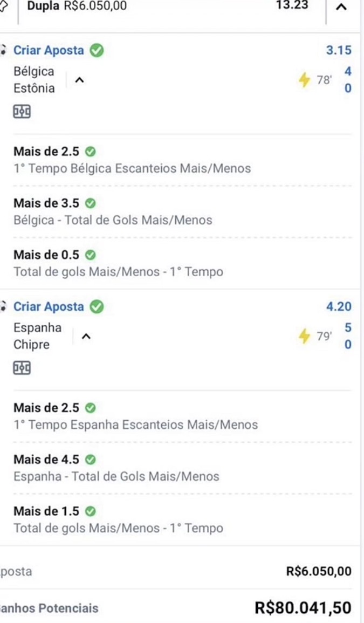Click the Criar Aposta link for Bélgica
Screen dimensions: 364x623
tap(49, 50)
